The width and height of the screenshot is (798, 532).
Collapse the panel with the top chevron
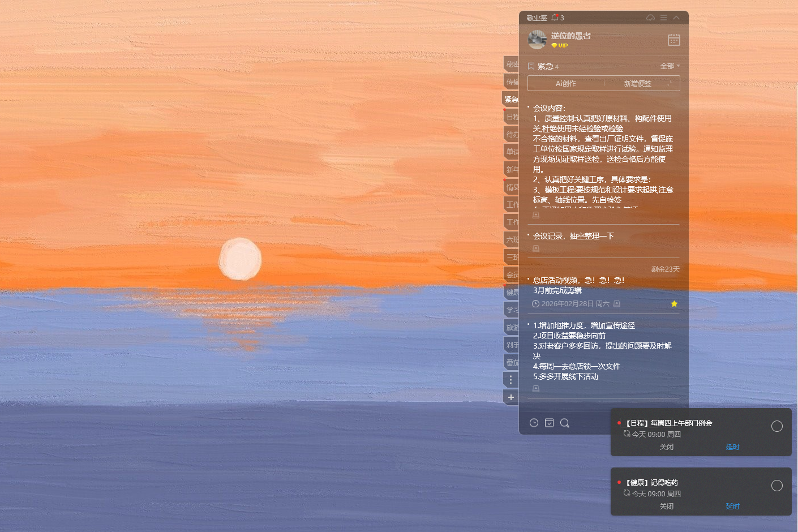[676, 18]
